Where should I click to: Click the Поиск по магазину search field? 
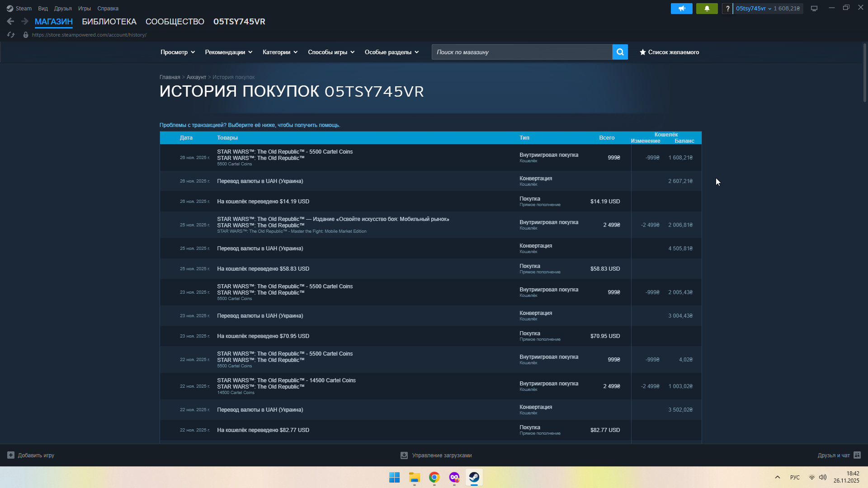[x=522, y=52]
